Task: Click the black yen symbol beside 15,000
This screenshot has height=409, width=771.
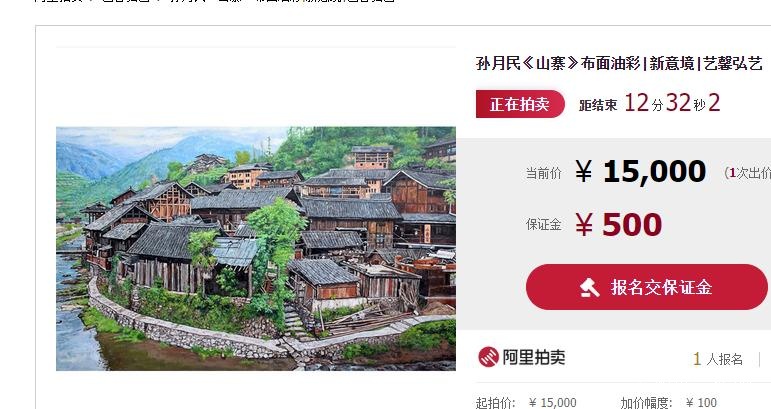Action: [x=584, y=173]
